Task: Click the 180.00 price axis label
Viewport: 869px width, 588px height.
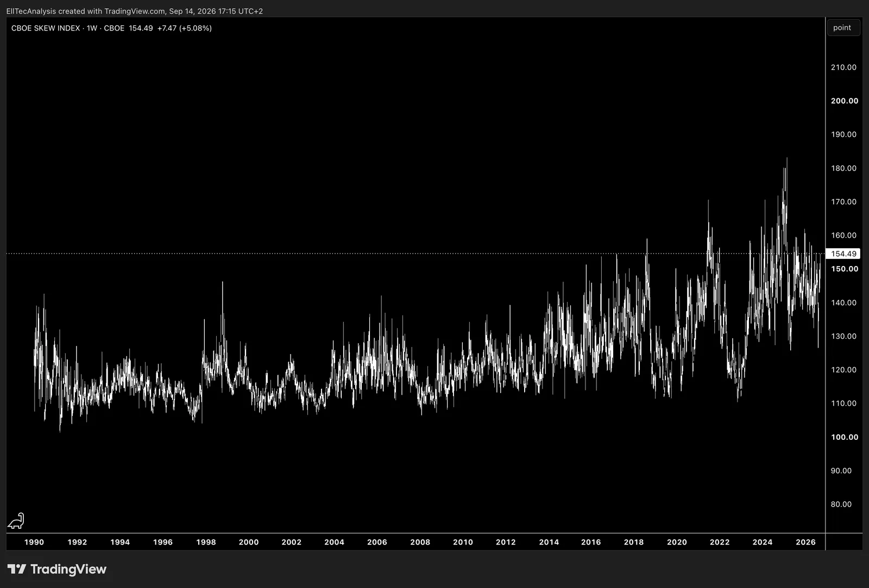Action: coord(843,168)
